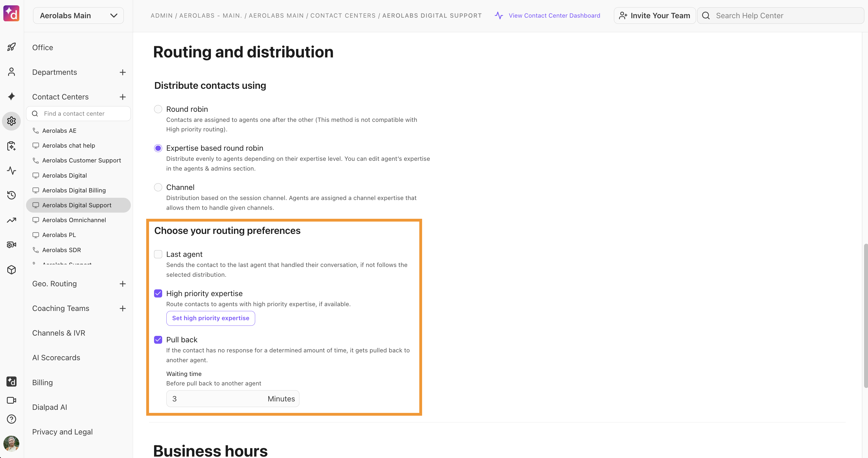Screen dimensions: 868x458
Task: Open the camera settings icon in sidebar
Action: (11, 245)
